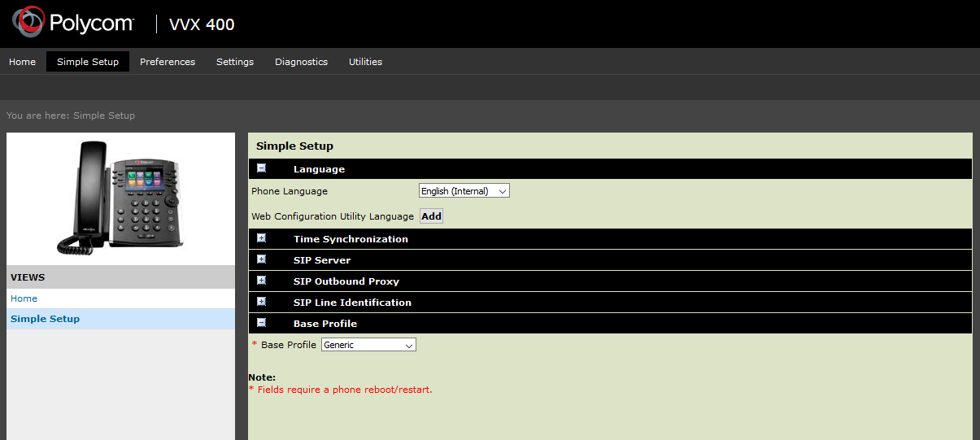Screen dimensions: 980x440
Task: Go to the Home tab in navigation bar
Action: (22, 62)
